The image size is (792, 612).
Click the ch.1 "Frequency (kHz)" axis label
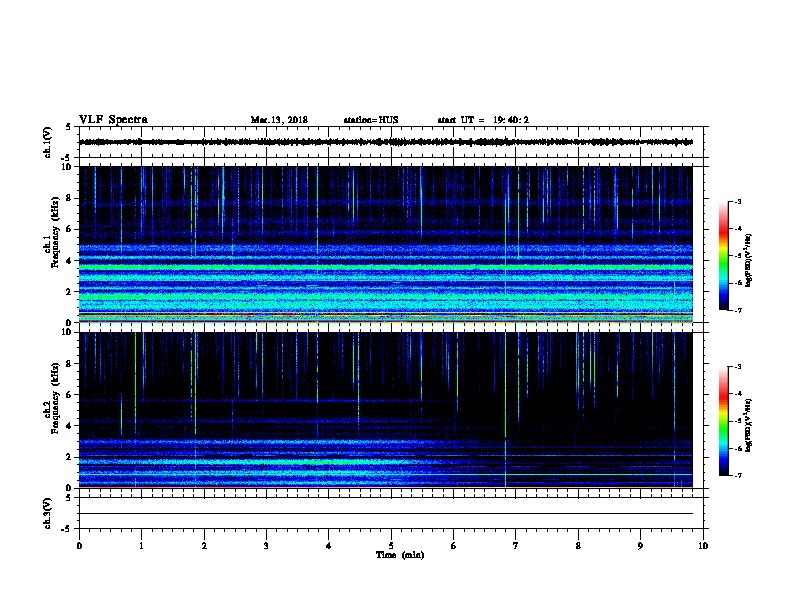(x=55, y=233)
